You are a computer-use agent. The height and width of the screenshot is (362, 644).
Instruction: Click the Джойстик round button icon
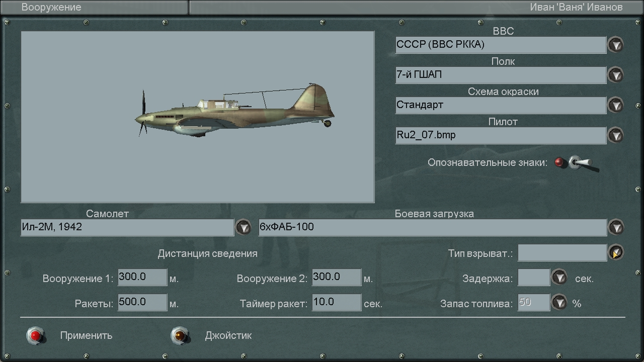tap(180, 335)
